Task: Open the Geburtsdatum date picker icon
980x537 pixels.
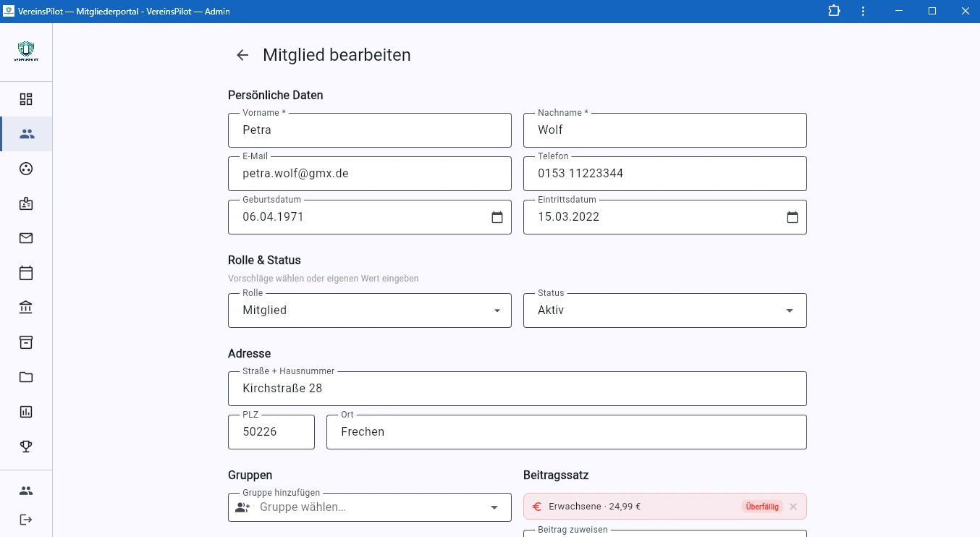Action: click(x=497, y=216)
